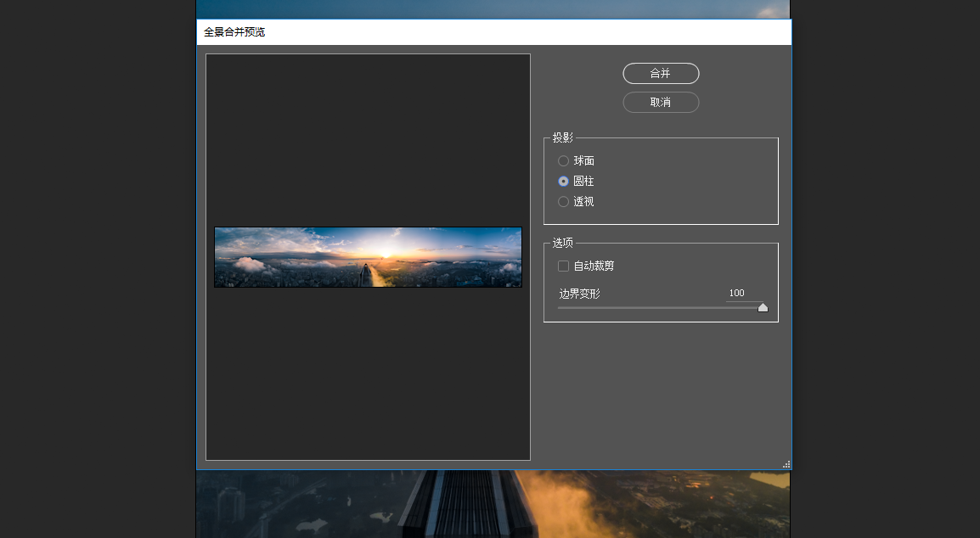Click the 圆柱 text label
The width and height of the screenshot is (980, 538).
583,182
